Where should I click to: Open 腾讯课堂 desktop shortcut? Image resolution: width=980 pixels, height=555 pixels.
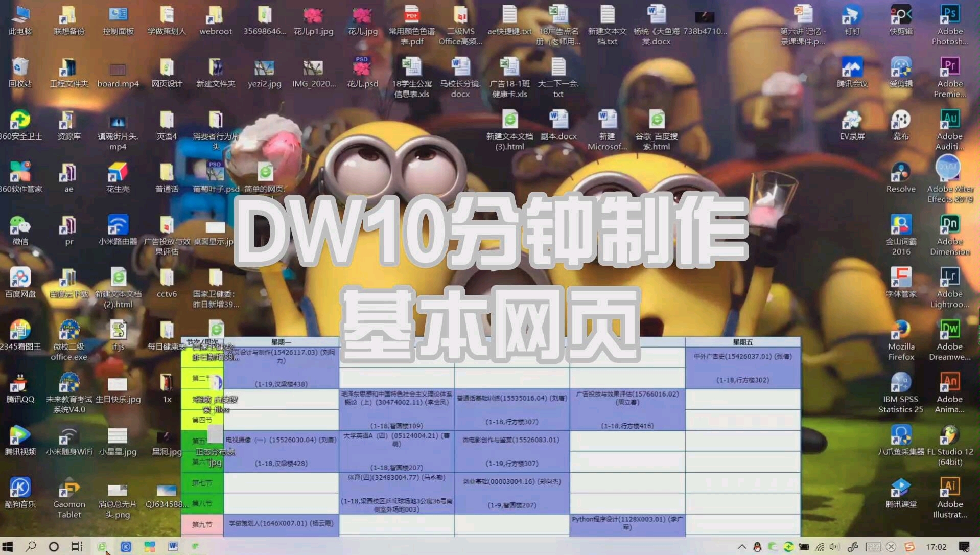(x=901, y=493)
